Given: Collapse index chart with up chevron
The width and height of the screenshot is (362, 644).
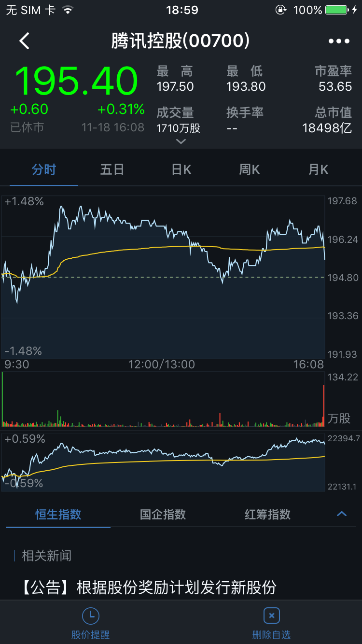Looking at the screenshot, I should coord(342,514).
